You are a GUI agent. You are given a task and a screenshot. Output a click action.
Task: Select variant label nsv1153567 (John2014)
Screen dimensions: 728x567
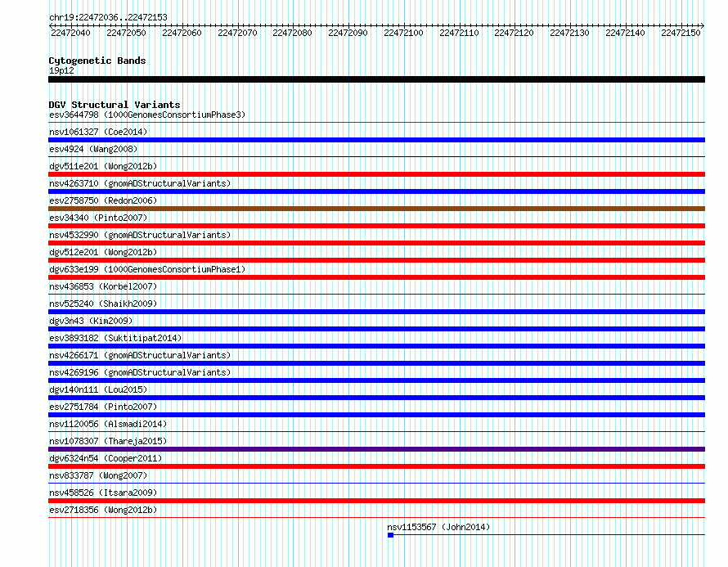pos(438,527)
